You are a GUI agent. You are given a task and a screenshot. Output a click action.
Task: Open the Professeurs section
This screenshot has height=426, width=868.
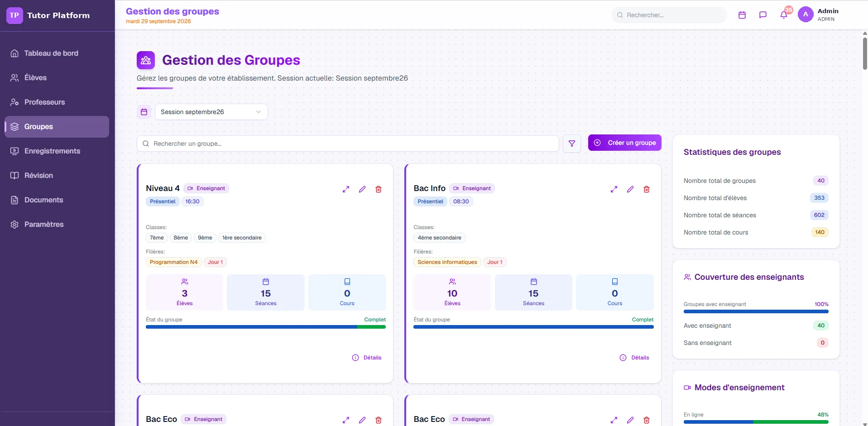point(57,102)
